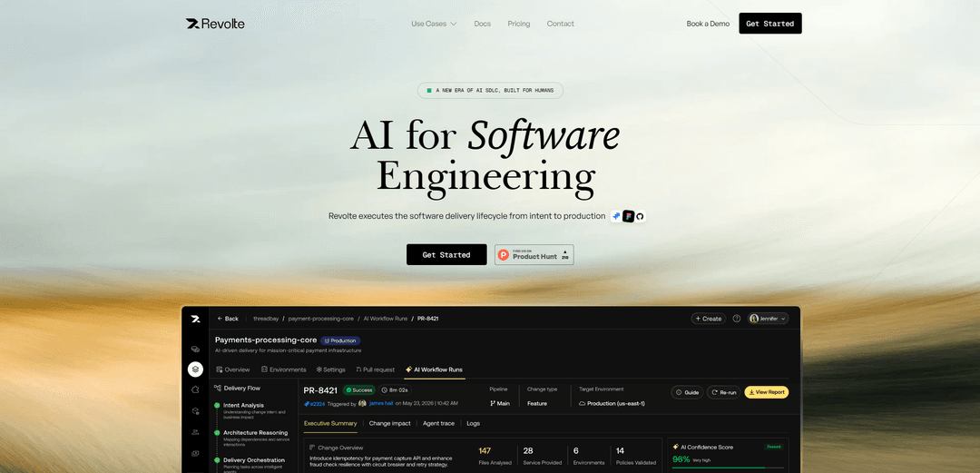The image size is (980, 473).
Task: Click the Delivery Flow heading icon
Action: (x=218, y=388)
